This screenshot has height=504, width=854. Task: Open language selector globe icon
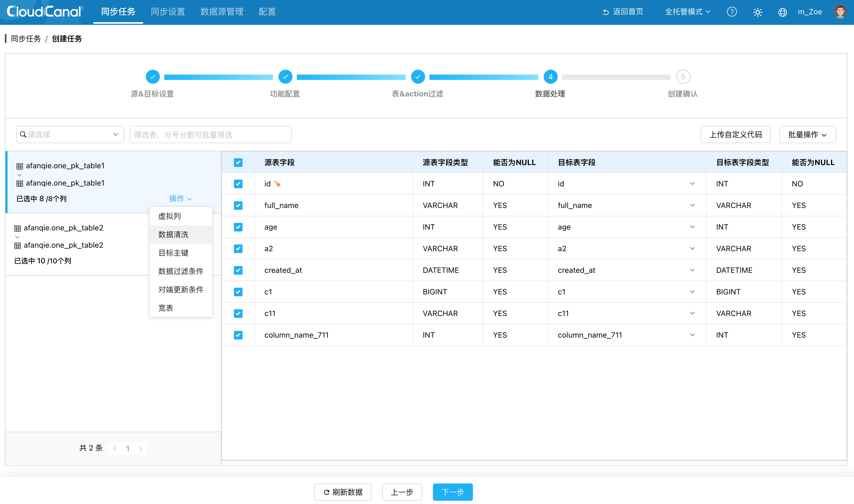[x=782, y=12]
